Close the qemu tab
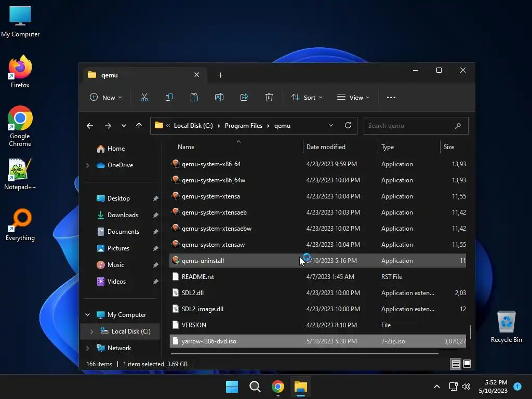This screenshot has width=532, height=399. click(197, 75)
